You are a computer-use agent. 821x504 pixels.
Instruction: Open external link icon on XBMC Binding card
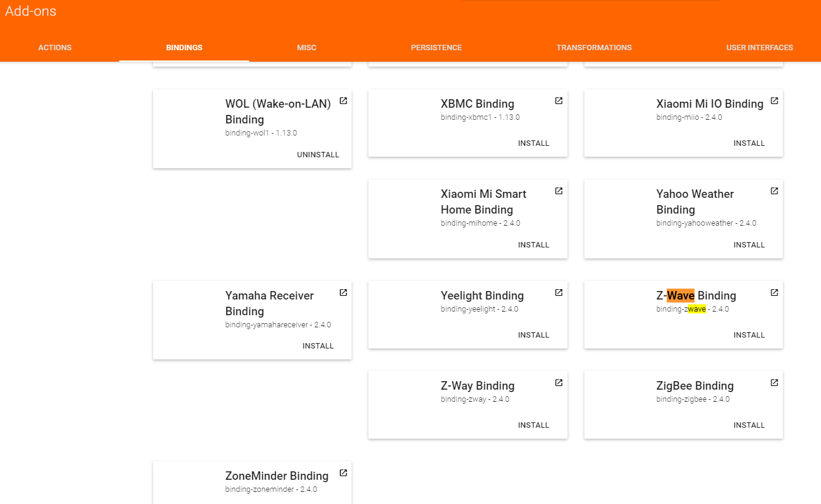pos(558,101)
